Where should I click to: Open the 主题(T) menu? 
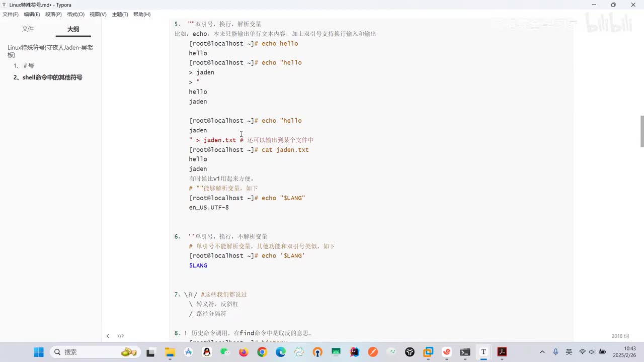tap(120, 14)
